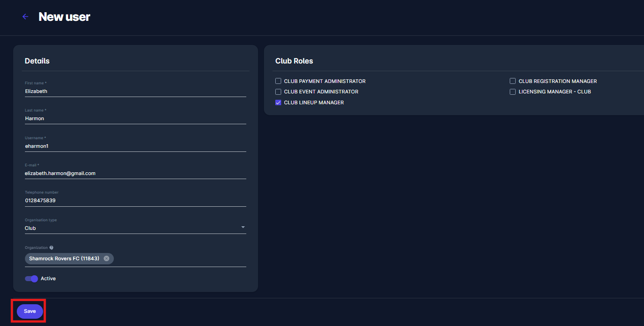
Task: Remove Shamrock Rovers FC organization chip
Action: [x=107, y=258]
